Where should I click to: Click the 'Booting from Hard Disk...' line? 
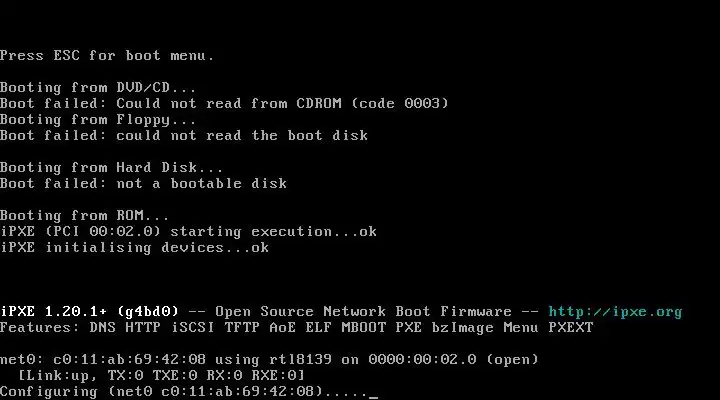111,167
